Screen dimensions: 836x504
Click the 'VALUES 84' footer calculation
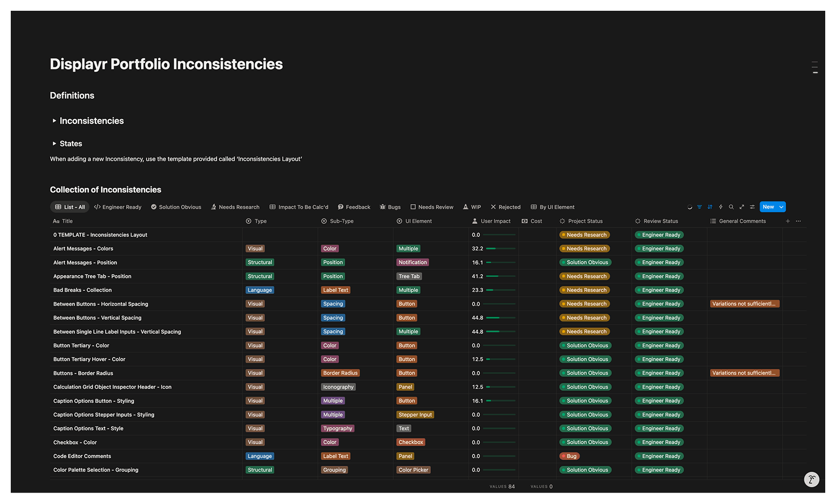point(502,486)
